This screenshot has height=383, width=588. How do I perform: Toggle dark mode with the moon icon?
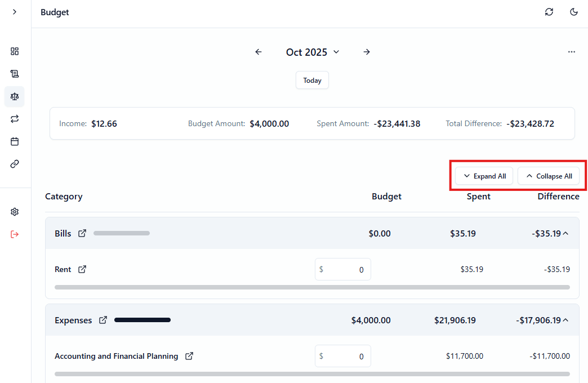[x=573, y=11]
